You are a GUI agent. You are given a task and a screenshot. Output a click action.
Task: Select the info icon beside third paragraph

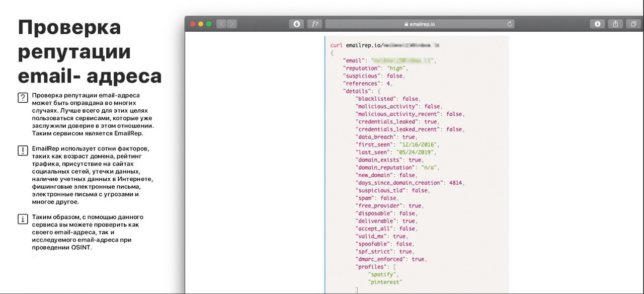click(23, 219)
